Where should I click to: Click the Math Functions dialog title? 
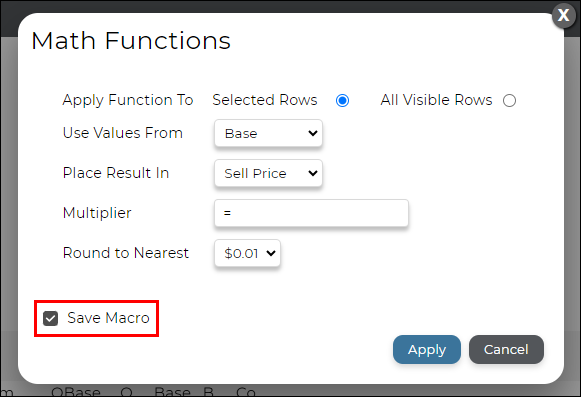(131, 40)
